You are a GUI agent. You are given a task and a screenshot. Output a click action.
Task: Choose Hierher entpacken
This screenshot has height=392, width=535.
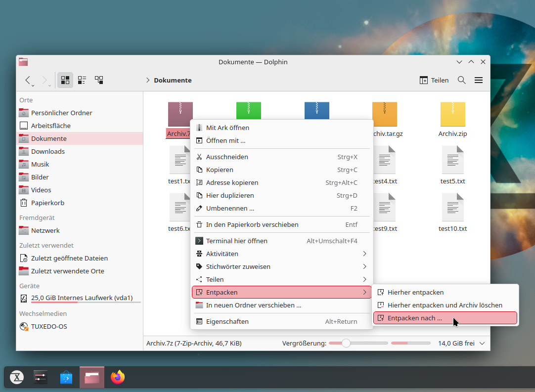click(x=446, y=292)
